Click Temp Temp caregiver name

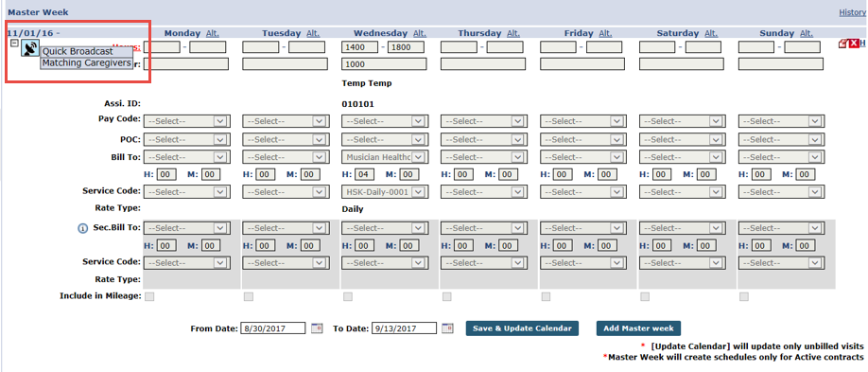(367, 83)
